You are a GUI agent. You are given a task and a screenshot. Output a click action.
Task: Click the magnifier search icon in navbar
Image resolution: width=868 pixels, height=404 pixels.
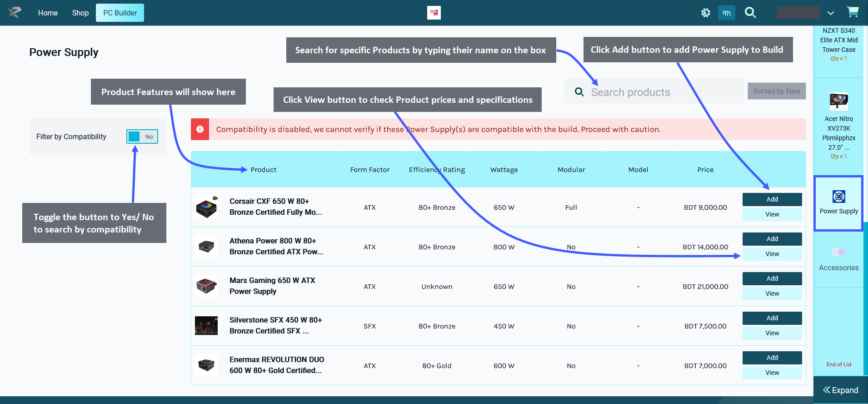point(750,13)
